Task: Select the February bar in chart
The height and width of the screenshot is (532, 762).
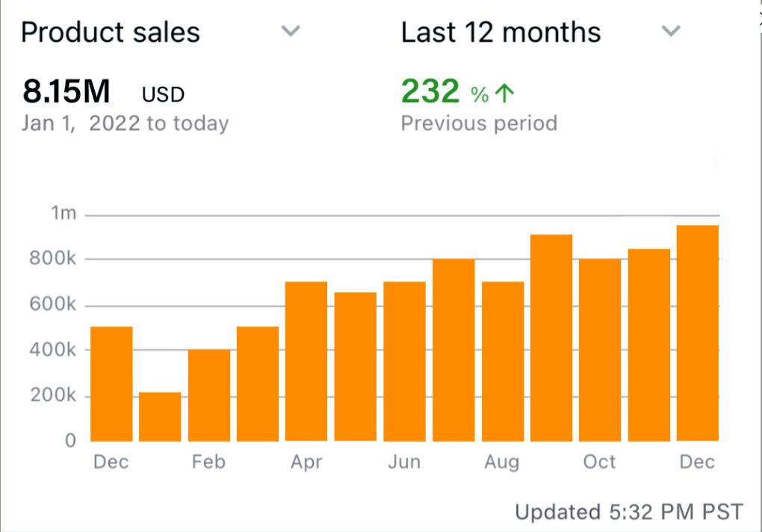Action: click(x=209, y=395)
